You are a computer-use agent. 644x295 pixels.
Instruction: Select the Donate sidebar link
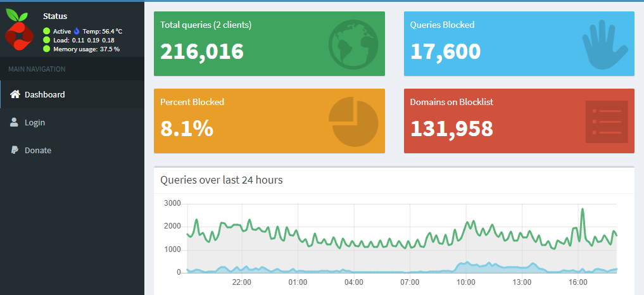[x=38, y=151]
